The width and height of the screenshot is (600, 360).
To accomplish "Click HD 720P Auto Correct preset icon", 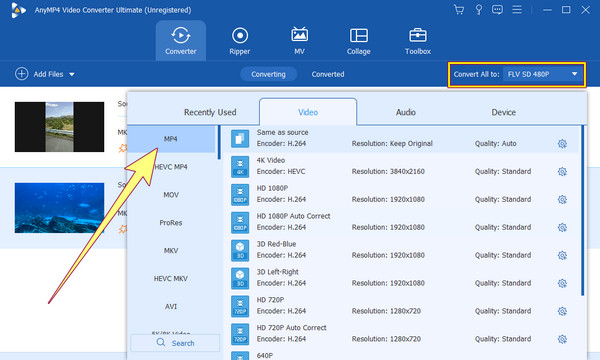I will pos(240,334).
